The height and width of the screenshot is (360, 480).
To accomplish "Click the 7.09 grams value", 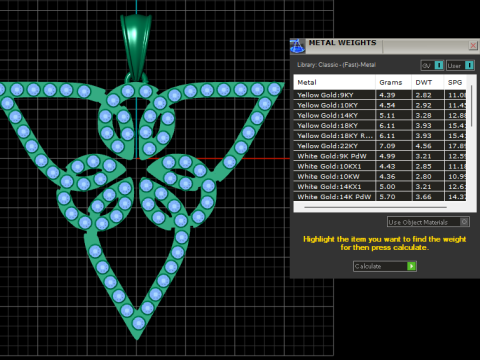I will pos(387,146).
